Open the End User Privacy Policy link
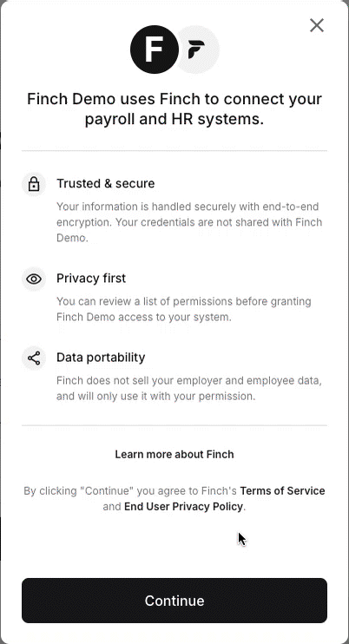This screenshot has height=644, width=349. coord(183,506)
